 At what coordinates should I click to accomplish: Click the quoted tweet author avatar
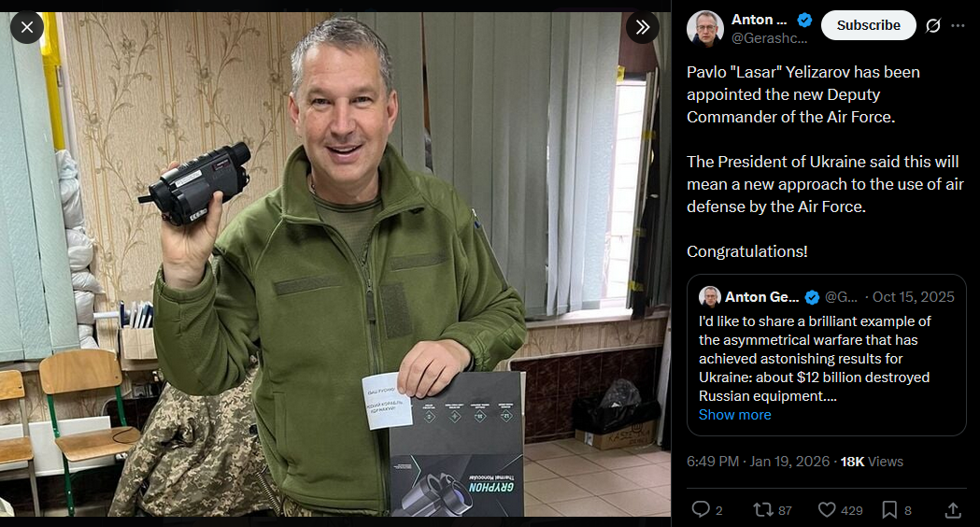point(709,297)
